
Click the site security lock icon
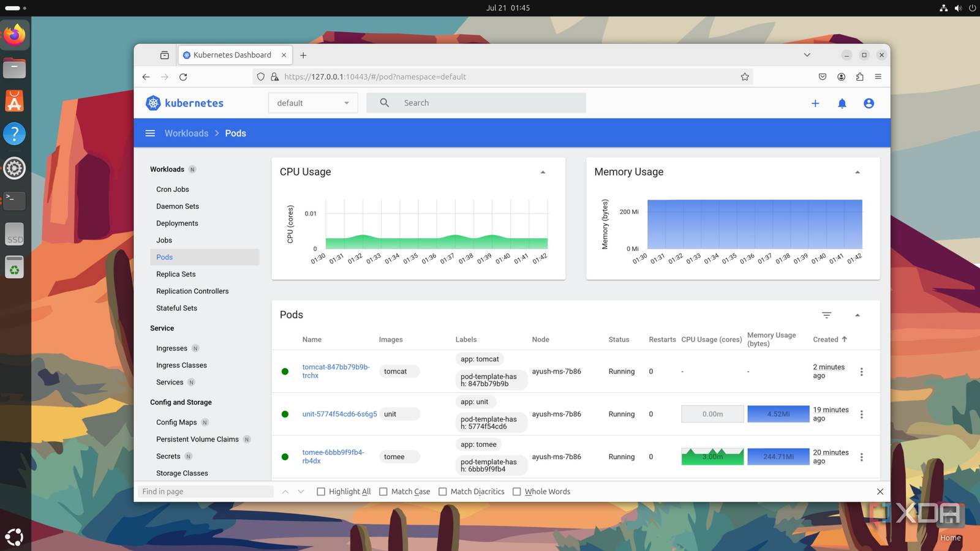click(x=274, y=77)
